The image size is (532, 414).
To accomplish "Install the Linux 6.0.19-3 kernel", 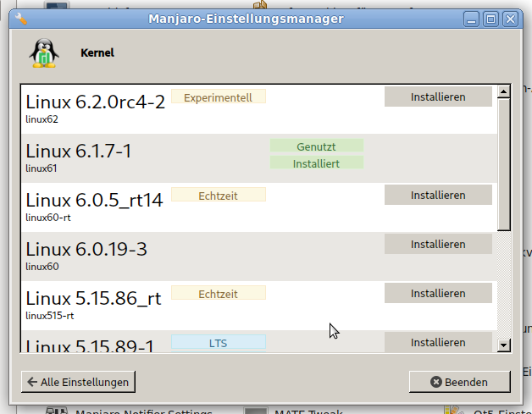I will tap(438, 244).
